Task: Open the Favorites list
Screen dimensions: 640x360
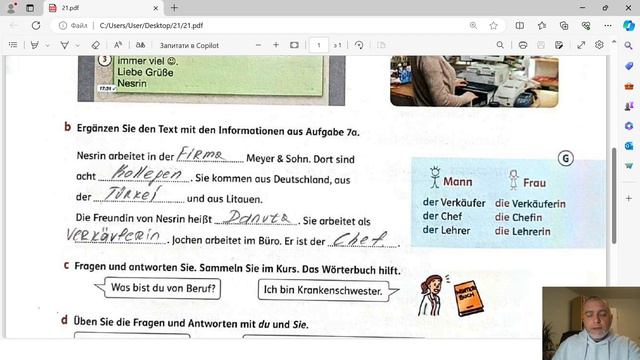Action: click(x=542, y=25)
